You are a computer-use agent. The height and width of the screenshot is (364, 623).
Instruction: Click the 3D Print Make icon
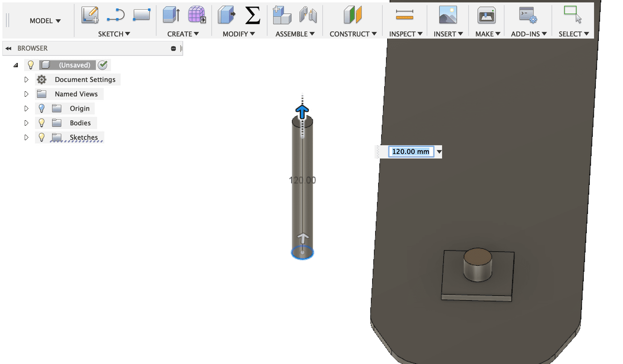click(486, 15)
